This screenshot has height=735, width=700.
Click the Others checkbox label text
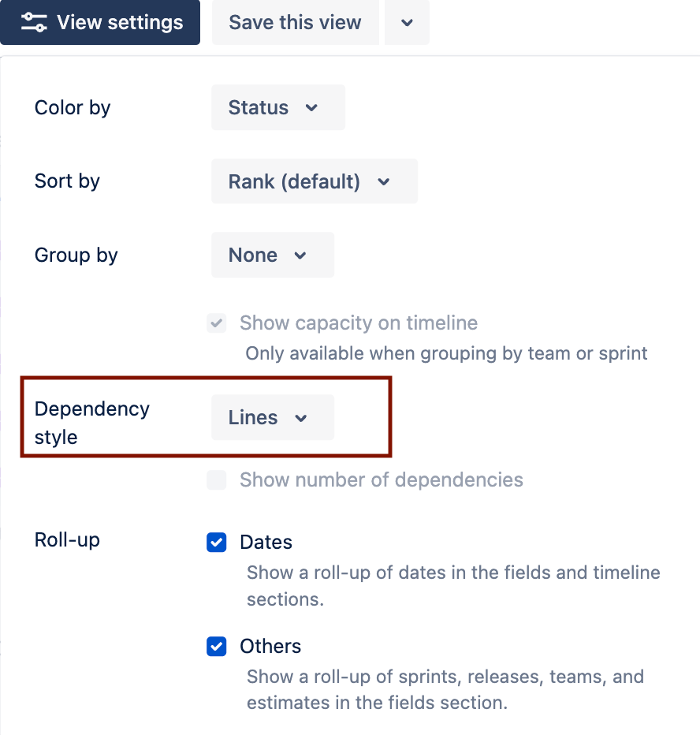click(270, 647)
